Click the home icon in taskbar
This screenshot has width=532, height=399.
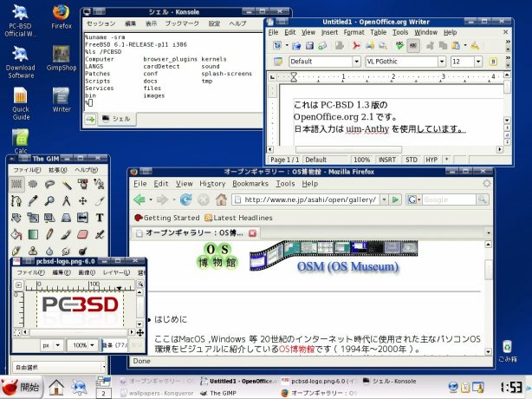coord(56,387)
